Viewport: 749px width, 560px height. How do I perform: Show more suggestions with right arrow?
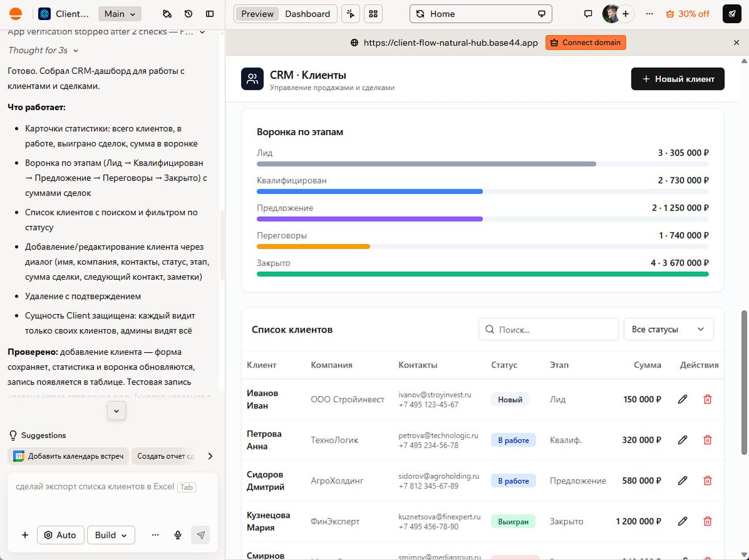210,456
